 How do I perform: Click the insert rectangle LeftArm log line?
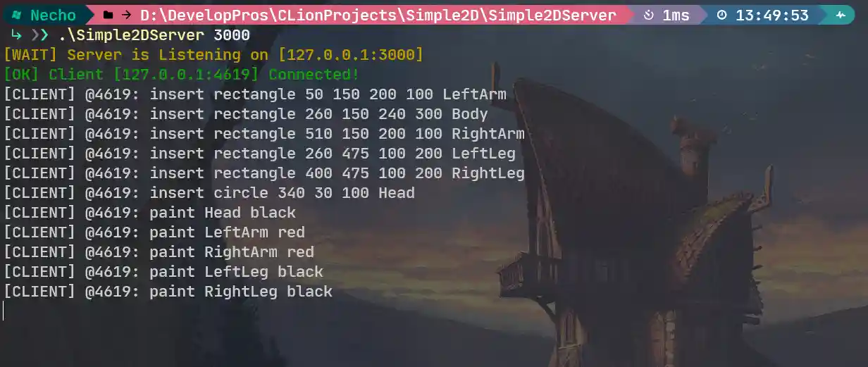[255, 94]
